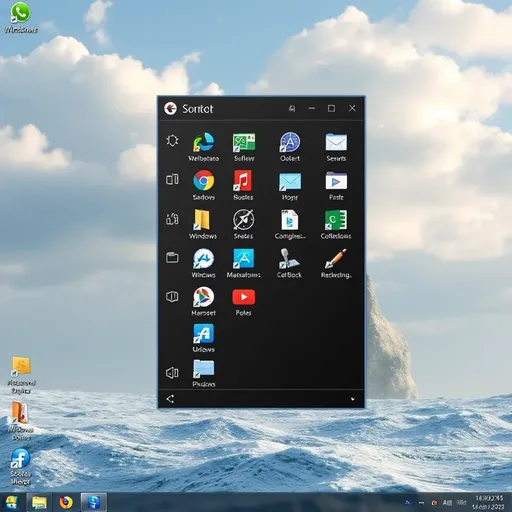Open the orange folder desktop shortcut

click(20, 413)
